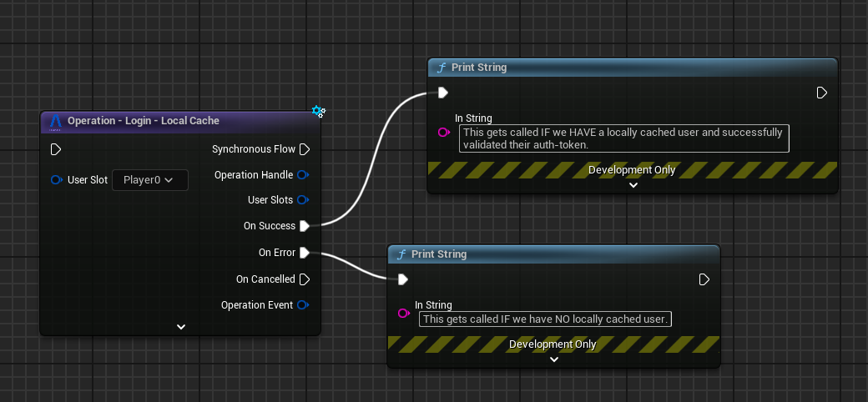
Task: Click the On Error execution pin
Action: [305, 253]
